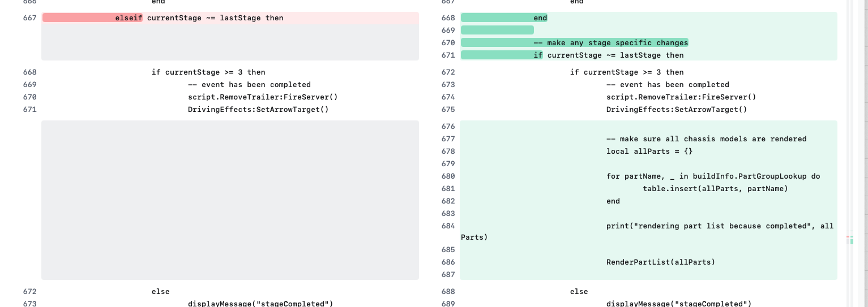Click the large empty gray placeholder block on the left
Image resolution: width=868 pixels, height=307 pixels.
pos(230,200)
